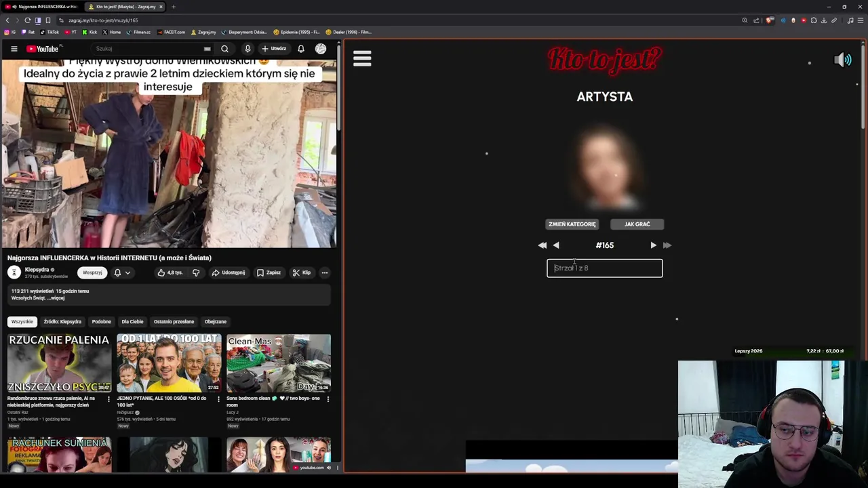Open the OD 1 LAT DO 100 LAT thumbnail
This screenshot has width=868, height=488.
click(x=169, y=363)
